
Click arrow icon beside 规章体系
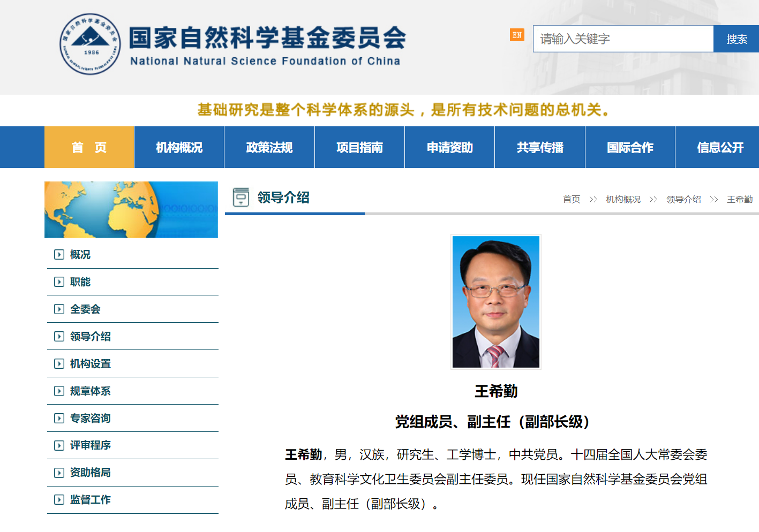[x=59, y=391]
